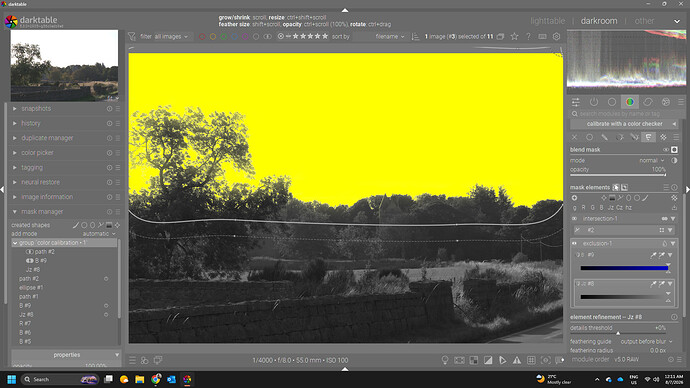Choose the gradient shape in mask manager
This screenshot has height=388, width=690.
[x=109, y=225]
